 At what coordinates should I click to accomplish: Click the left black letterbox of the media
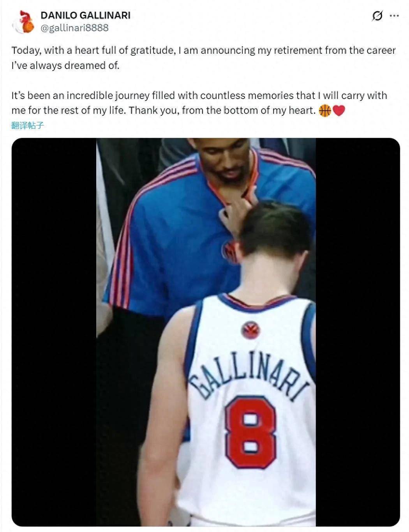pos(54,332)
